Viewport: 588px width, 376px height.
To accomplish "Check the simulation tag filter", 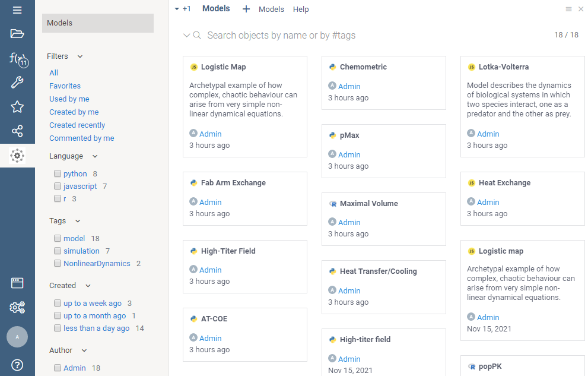I will click(x=58, y=251).
